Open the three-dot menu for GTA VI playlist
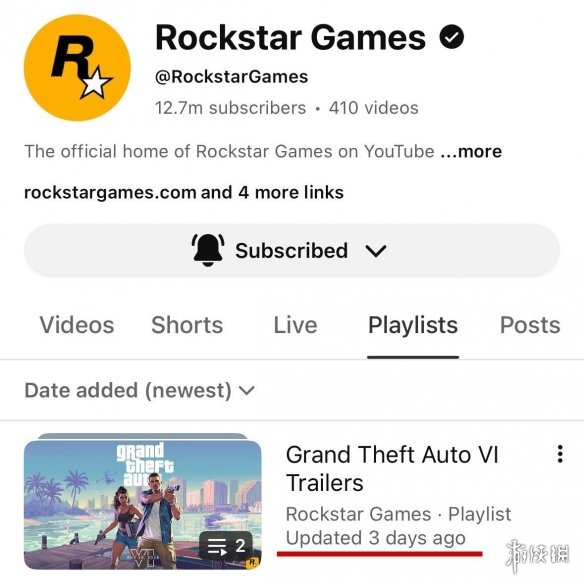The height and width of the screenshot is (584, 584). (560, 454)
